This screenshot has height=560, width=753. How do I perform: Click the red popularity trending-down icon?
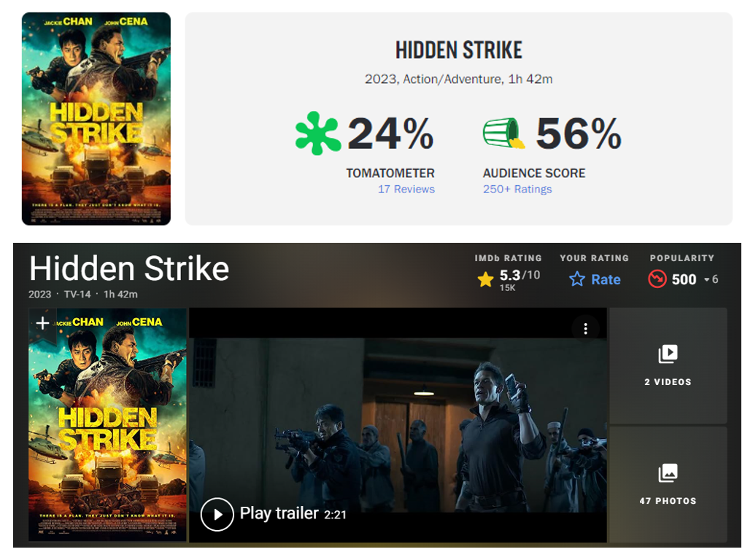coord(657,279)
